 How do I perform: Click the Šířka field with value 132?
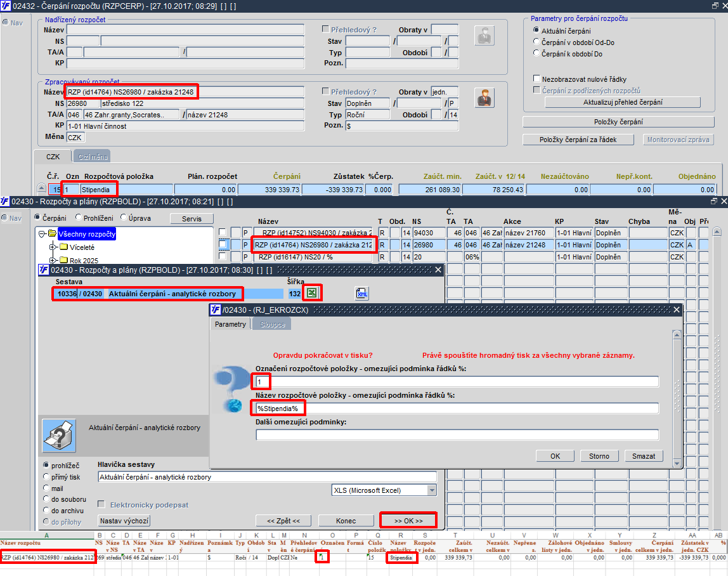[x=294, y=294]
